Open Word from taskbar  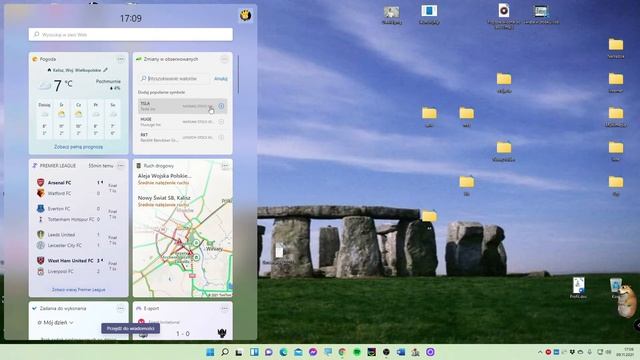401,352
